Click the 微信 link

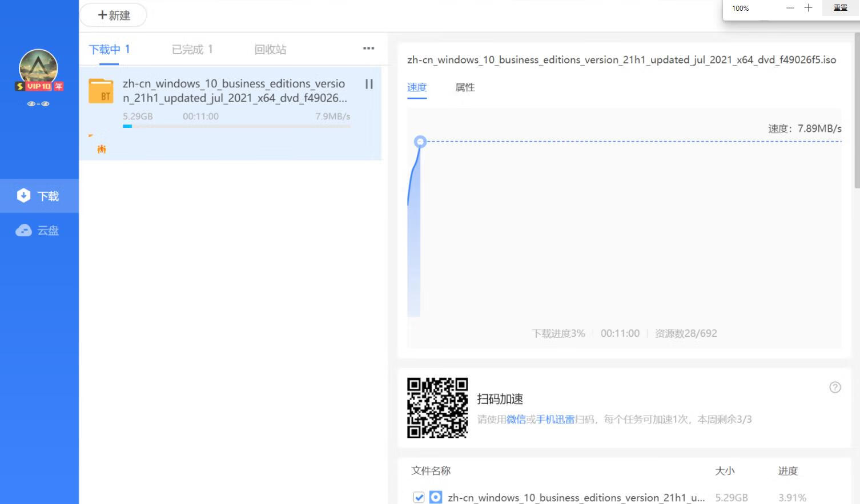tap(516, 420)
